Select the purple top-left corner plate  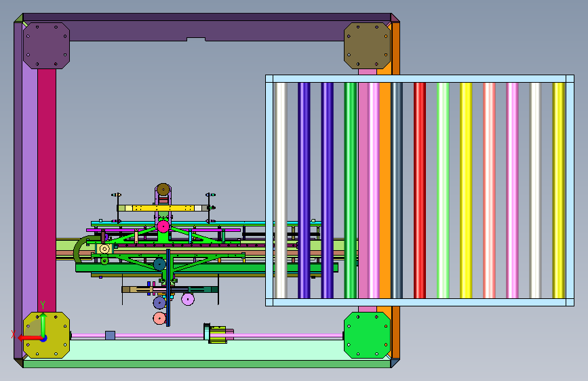pos(47,45)
